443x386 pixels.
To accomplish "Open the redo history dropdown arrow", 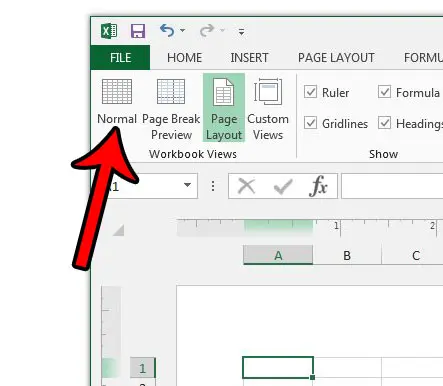I will click(223, 31).
